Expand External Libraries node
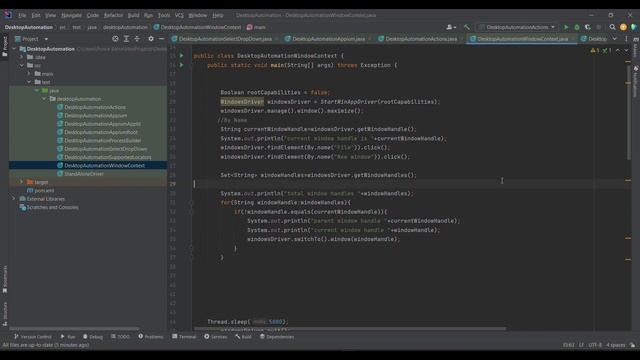 [x=14, y=199]
